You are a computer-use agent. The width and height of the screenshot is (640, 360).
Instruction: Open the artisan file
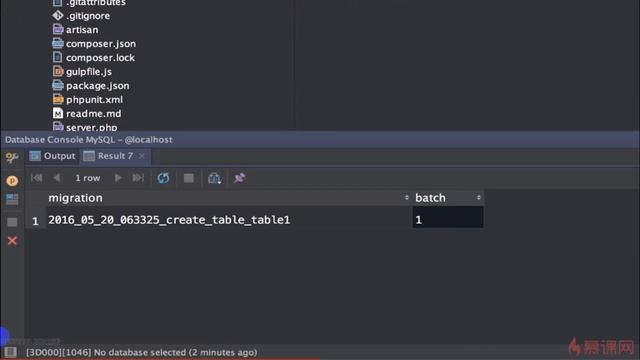82,30
